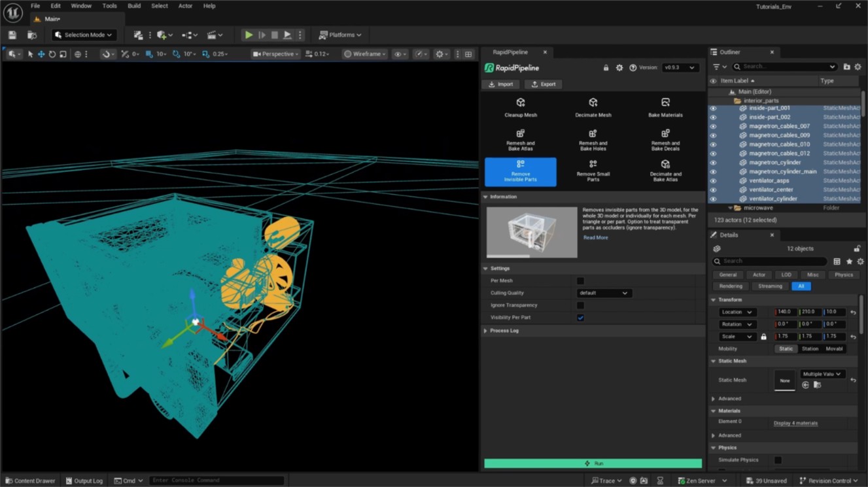Switch to the RapidPipeline tab
The image size is (868, 487).
(511, 52)
